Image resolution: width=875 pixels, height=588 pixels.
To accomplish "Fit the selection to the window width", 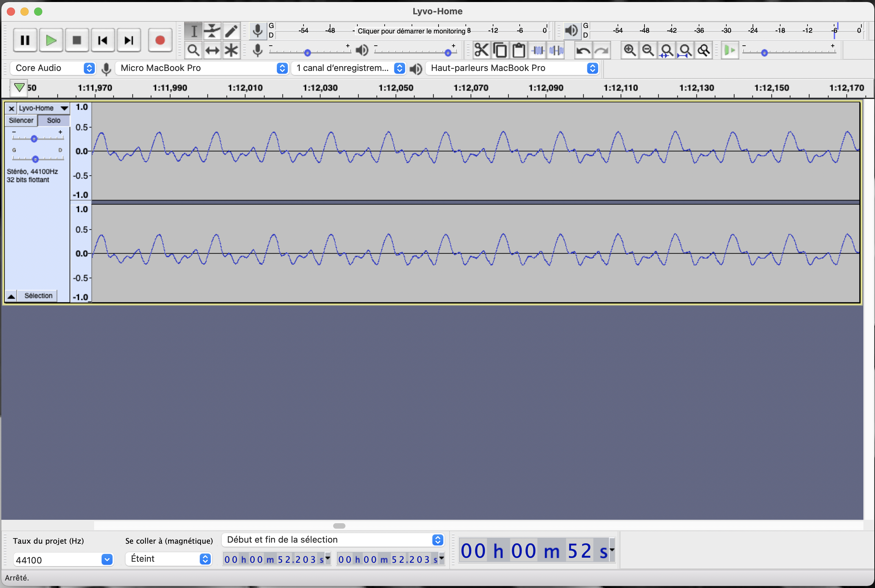I will (667, 50).
